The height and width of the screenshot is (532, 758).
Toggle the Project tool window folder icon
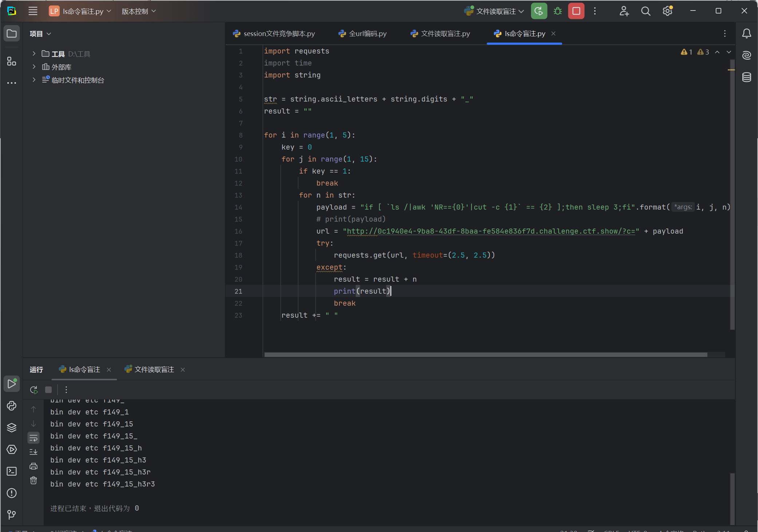tap(12, 33)
